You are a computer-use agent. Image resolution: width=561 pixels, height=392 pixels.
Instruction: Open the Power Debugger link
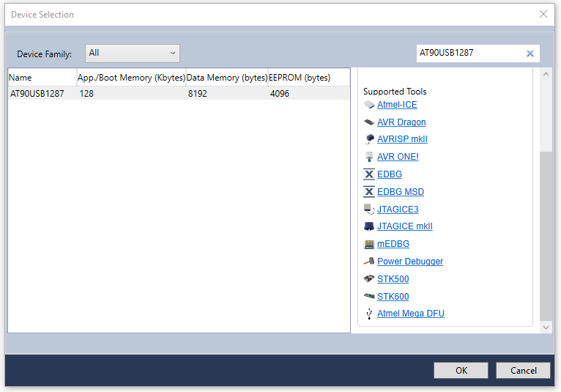click(x=410, y=262)
